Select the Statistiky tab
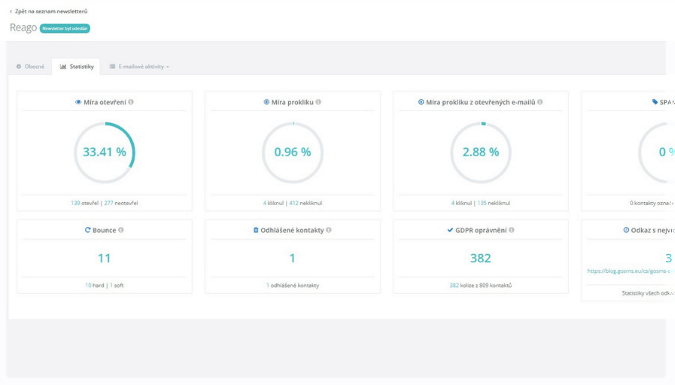The height and width of the screenshot is (385, 675). point(77,66)
